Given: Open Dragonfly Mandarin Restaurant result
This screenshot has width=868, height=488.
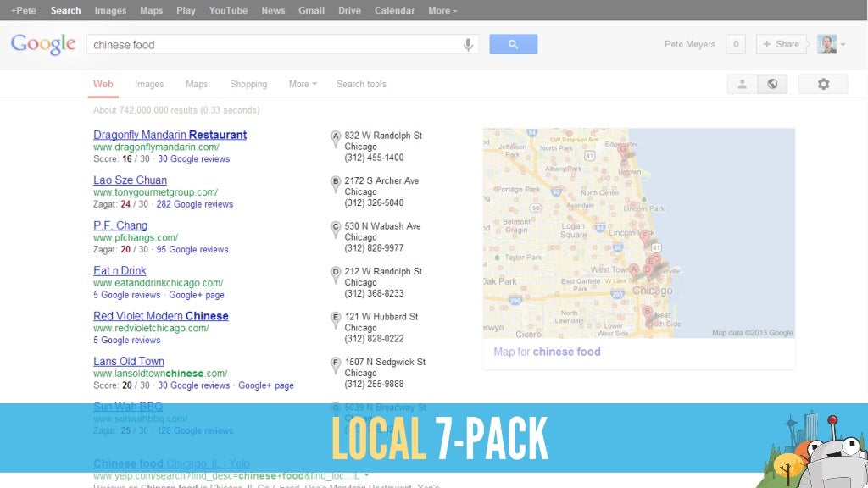Looking at the screenshot, I should tap(170, 135).
